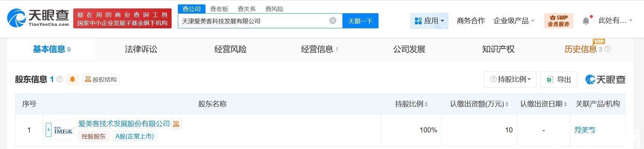
Task: Open the 应用 dropdown menu
Action: (x=429, y=21)
